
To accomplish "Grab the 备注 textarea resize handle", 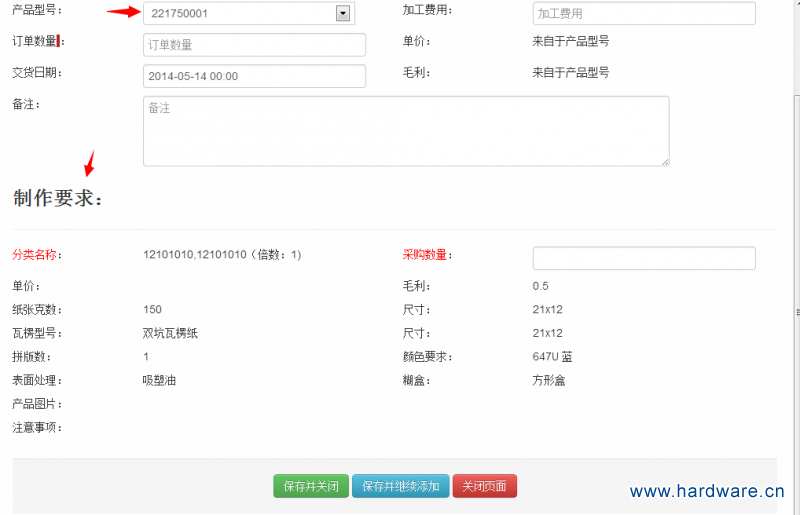I will [x=664, y=160].
